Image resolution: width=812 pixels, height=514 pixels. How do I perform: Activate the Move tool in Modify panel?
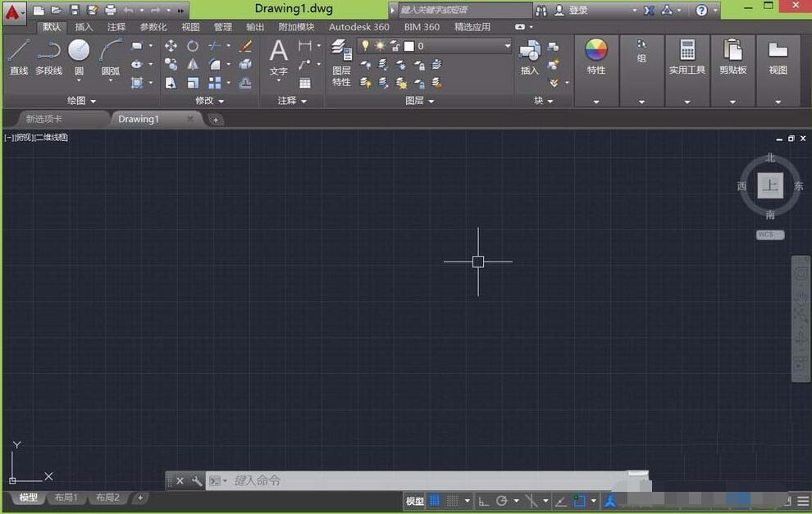171,46
